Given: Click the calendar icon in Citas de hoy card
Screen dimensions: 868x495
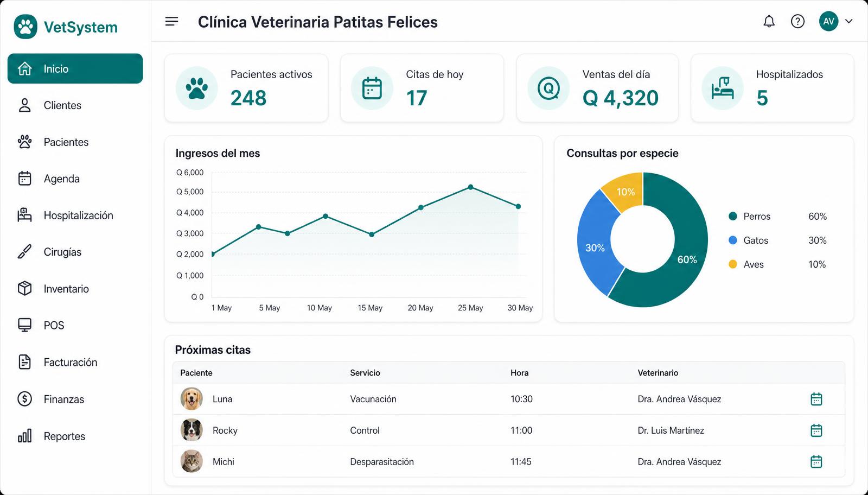Looking at the screenshot, I should 372,88.
